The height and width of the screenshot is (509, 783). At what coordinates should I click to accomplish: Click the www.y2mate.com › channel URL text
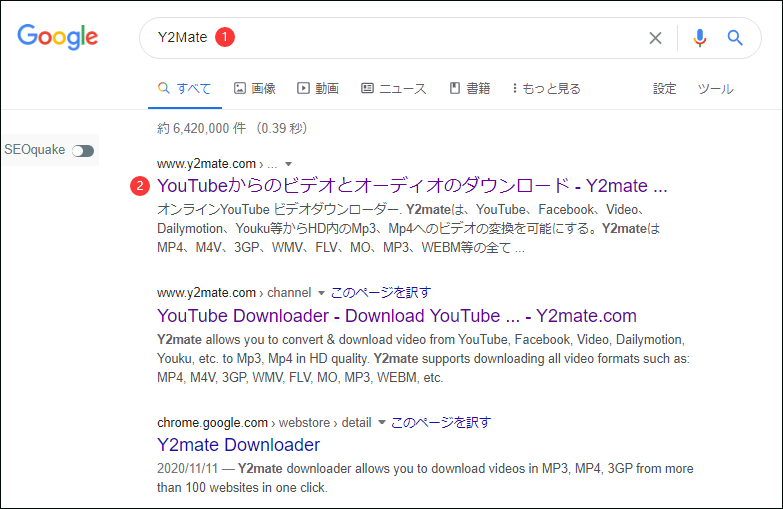click(x=234, y=293)
